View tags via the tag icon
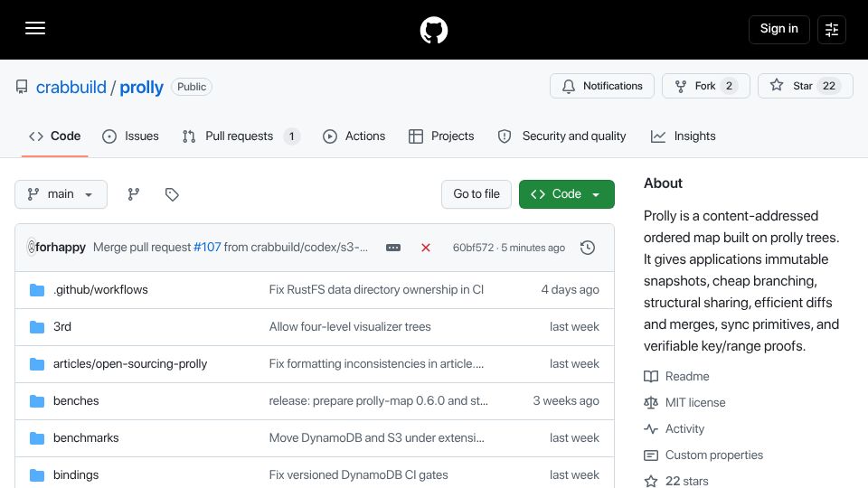Viewport: 868px width, 488px height. (x=172, y=194)
